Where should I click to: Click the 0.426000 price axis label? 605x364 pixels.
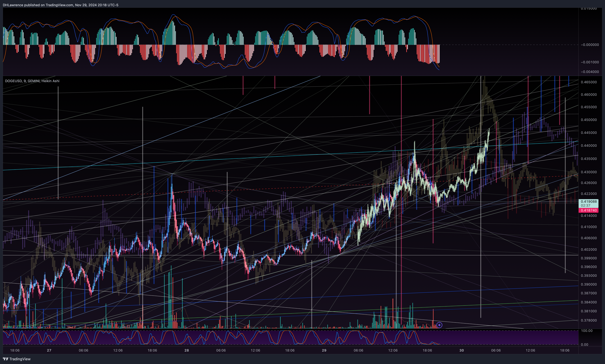(x=589, y=183)
